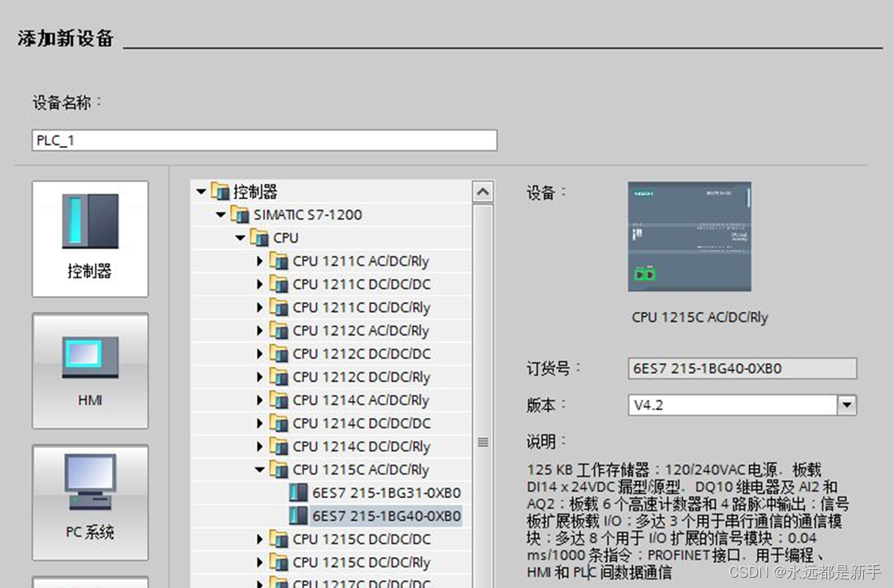The height and width of the screenshot is (588, 894).
Task: Click folder icon of CPU 1212C DC/DC/DC
Action: pos(279,353)
